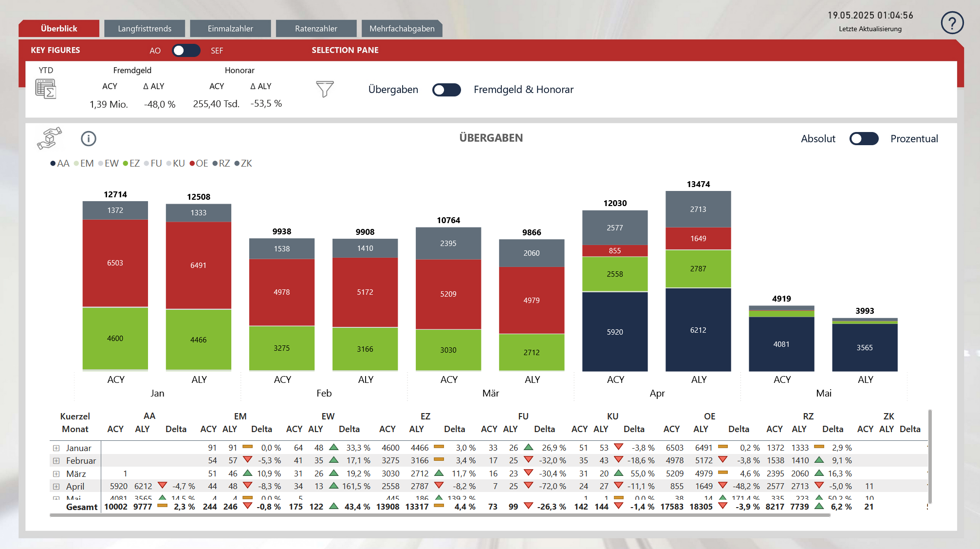This screenshot has height=549, width=980.
Task: Toggle the AO / SEF switch
Action: click(186, 50)
